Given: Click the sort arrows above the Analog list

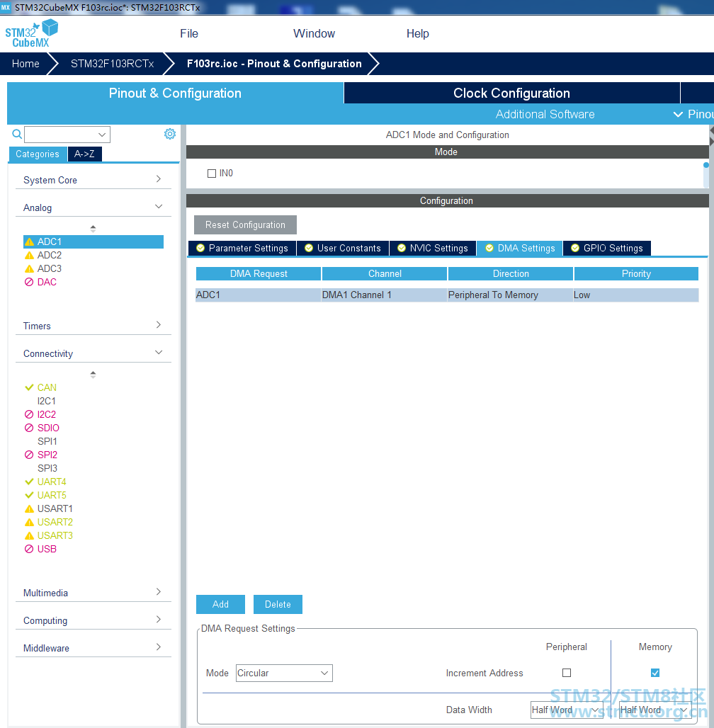Looking at the screenshot, I should (x=93, y=229).
